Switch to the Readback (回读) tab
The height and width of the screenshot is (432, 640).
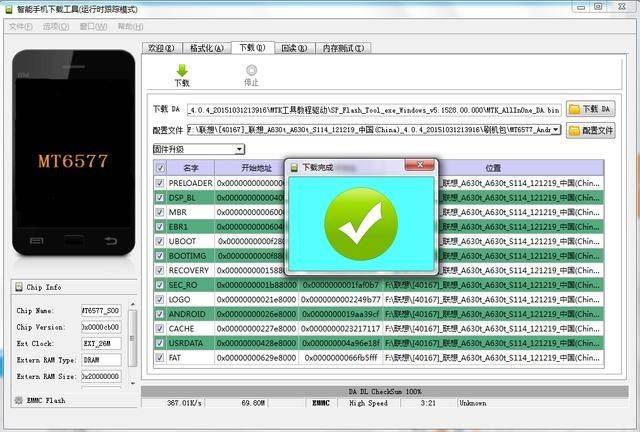click(294, 48)
